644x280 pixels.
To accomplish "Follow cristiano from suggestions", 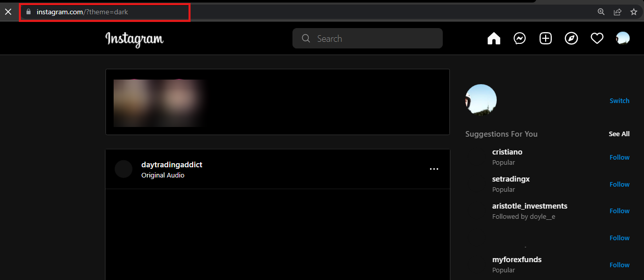I will [620, 157].
